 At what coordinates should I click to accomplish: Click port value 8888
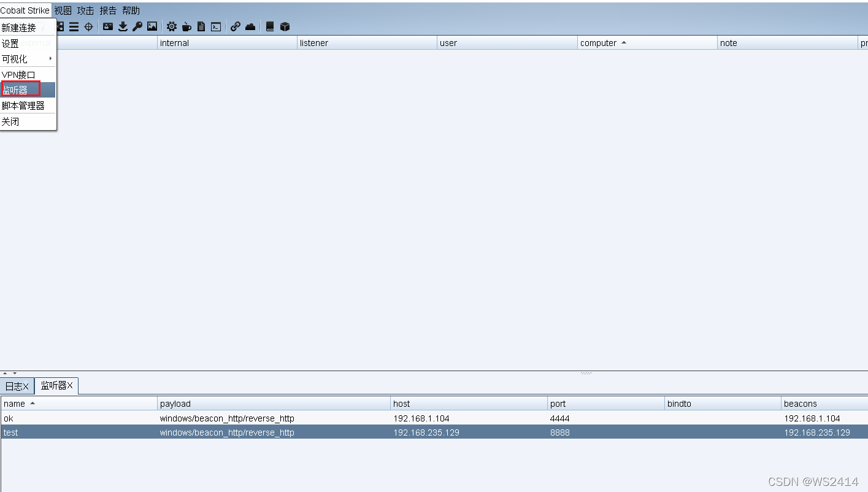click(x=560, y=432)
